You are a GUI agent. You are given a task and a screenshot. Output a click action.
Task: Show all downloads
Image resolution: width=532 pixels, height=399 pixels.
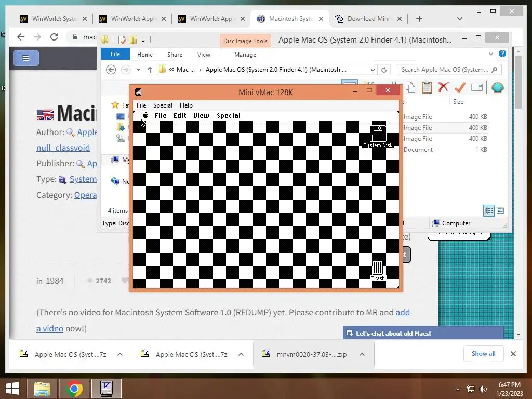point(483,354)
